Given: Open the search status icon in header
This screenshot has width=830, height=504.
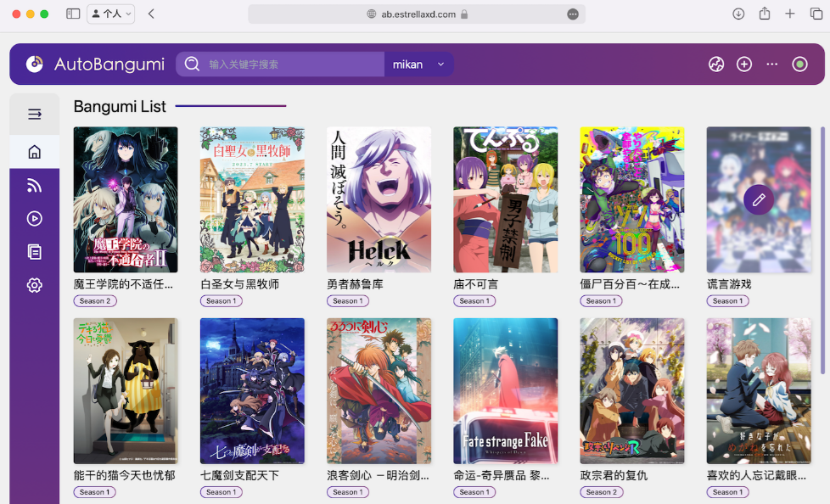Looking at the screenshot, I should pyautogui.click(x=716, y=64).
